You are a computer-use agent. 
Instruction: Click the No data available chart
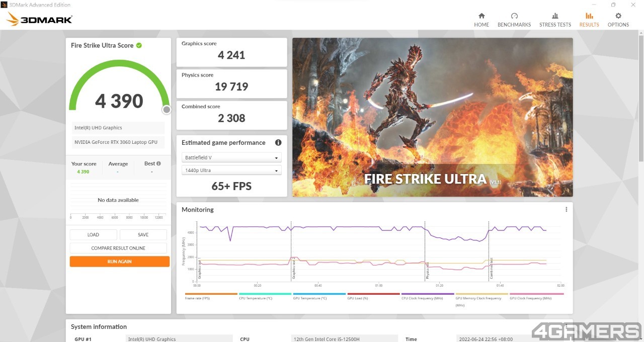tap(118, 200)
